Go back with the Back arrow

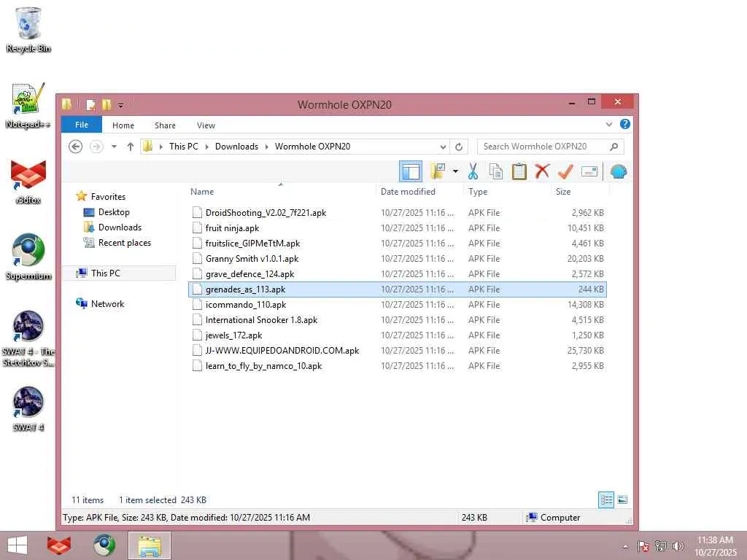tap(75, 146)
